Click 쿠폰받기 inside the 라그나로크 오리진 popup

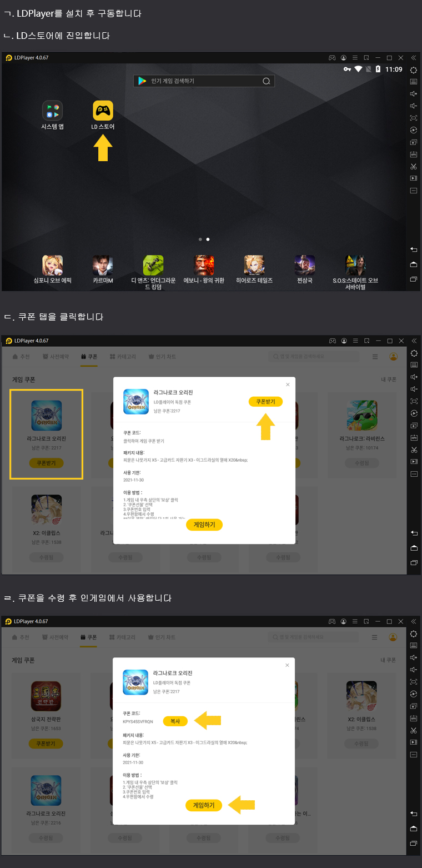tap(265, 402)
